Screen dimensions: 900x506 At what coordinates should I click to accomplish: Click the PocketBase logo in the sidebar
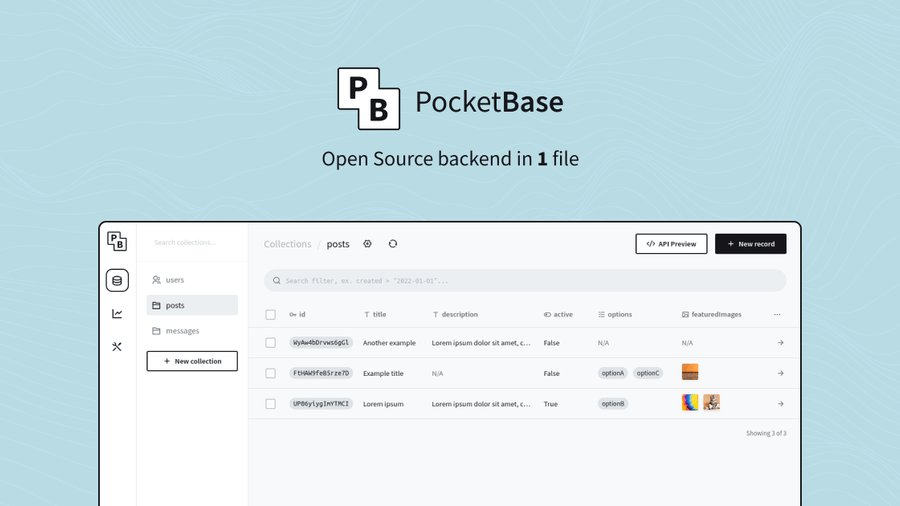click(x=117, y=241)
